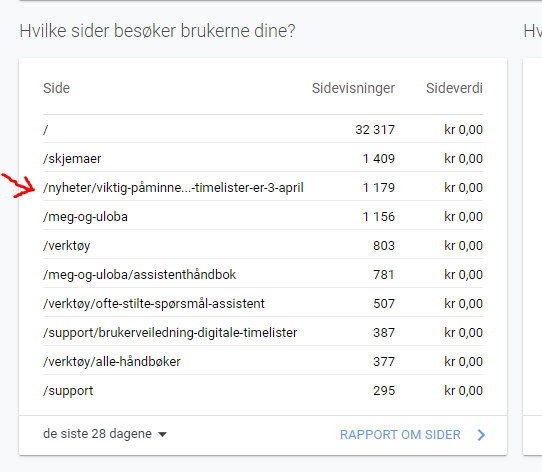This screenshot has height=472, width=542.
Task: Click the 1 179 pageviews value
Action: [379, 188]
